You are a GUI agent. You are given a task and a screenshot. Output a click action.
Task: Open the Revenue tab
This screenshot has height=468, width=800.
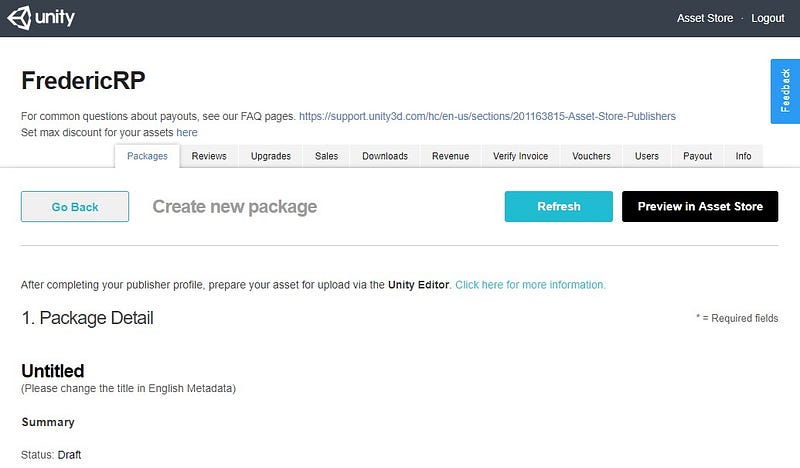tap(450, 156)
